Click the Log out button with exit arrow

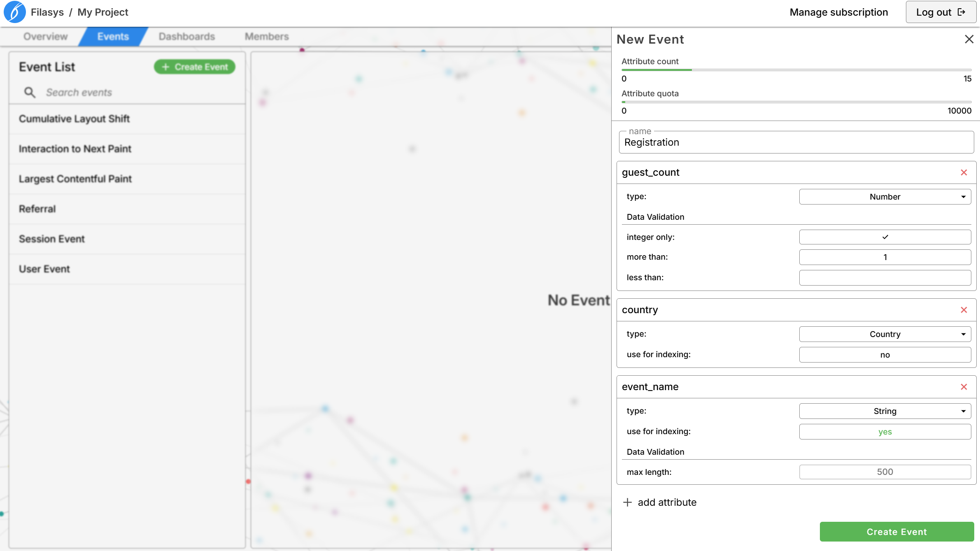click(940, 12)
